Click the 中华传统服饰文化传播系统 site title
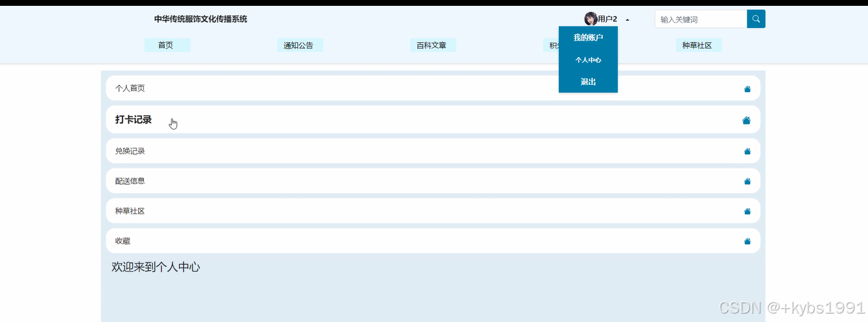 pyautogui.click(x=200, y=19)
